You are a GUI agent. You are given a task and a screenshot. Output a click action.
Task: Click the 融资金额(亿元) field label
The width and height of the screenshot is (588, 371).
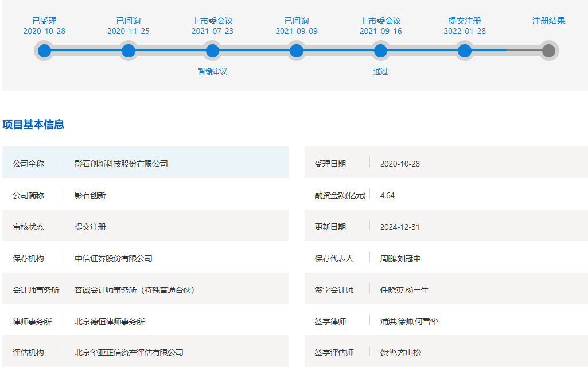pyautogui.click(x=340, y=195)
